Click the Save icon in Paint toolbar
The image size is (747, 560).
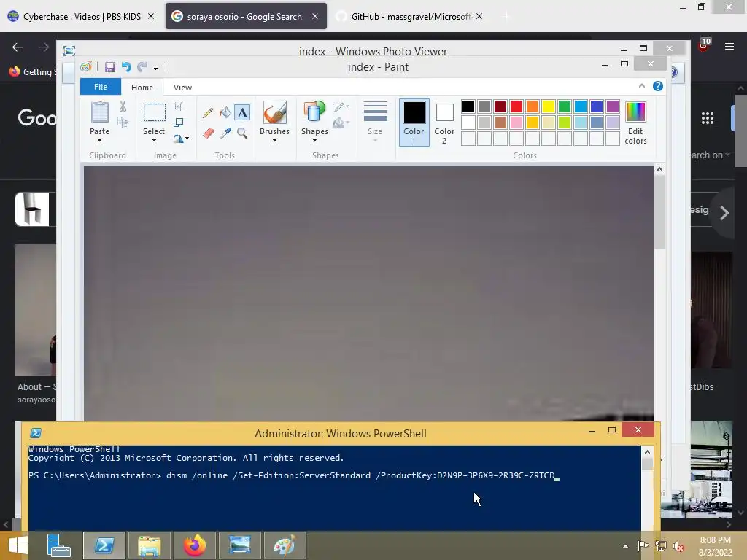[x=110, y=67]
